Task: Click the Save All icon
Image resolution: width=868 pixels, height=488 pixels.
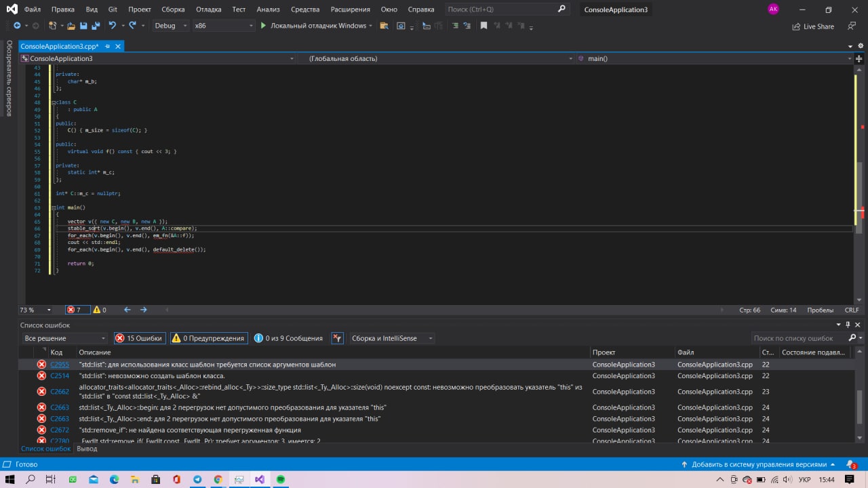Action: [x=95, y=26]
